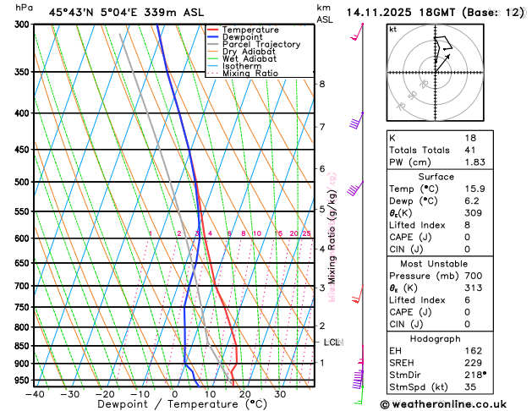Click the 'Dry Adiabat' legend entry
532x411 pixels.
[x=241, y=52]
